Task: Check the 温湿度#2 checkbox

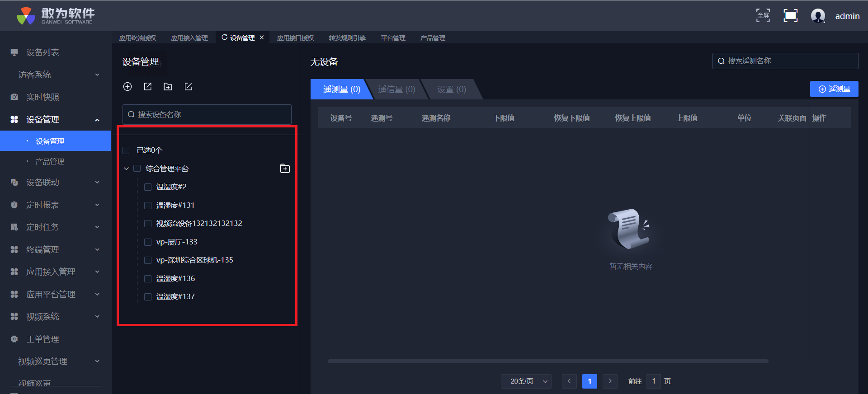Action: point(148,187)
